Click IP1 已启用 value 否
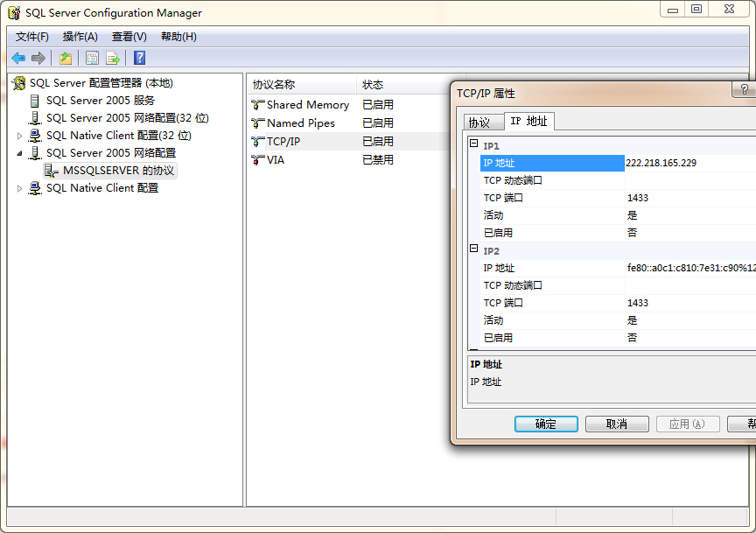The image size is (756, 533). click(632, 233)
